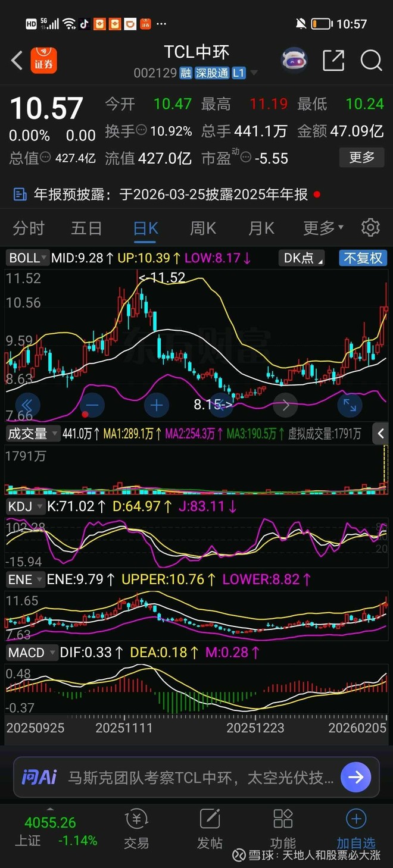Toggle the 不复权 adjustment mode

click(x=363, y=258)
